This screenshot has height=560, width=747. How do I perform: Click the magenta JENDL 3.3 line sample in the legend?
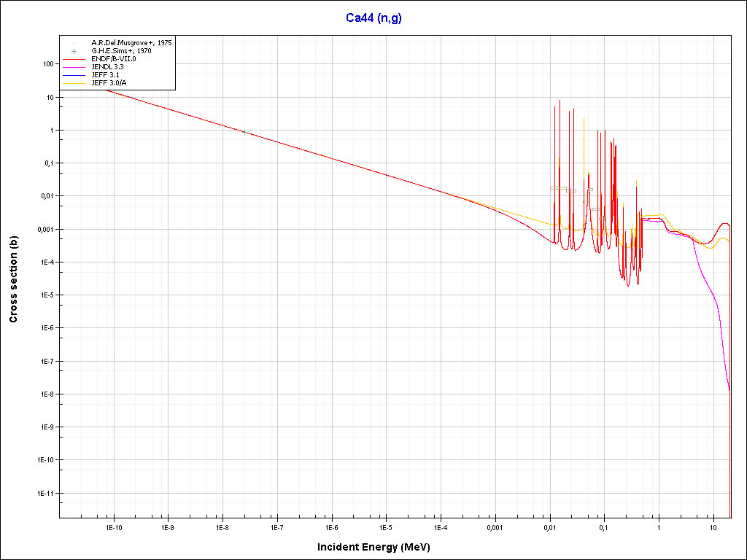click(x=74, y=67)
